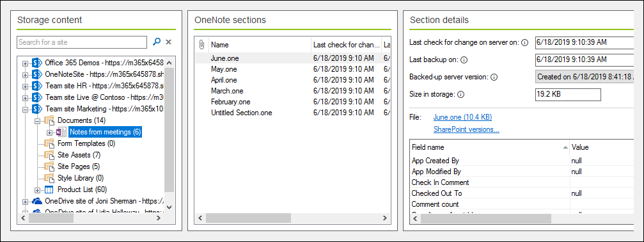
Task: Select the Untitled Section.one row
Action: 293,113
